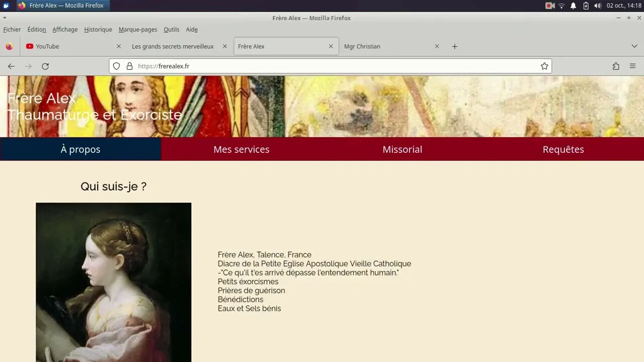The image size is (644, 362).
Task: Click the Firefox View icon
Action: (x=9, y=46)
